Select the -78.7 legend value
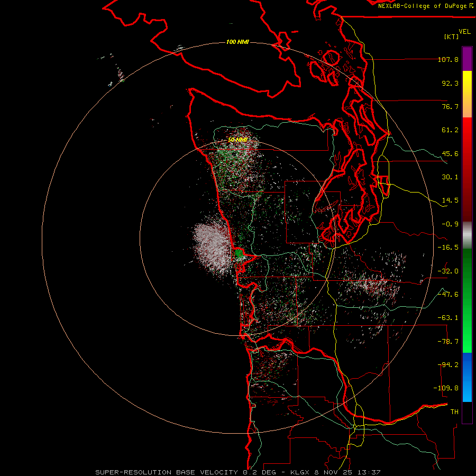 tap(448, 342)
